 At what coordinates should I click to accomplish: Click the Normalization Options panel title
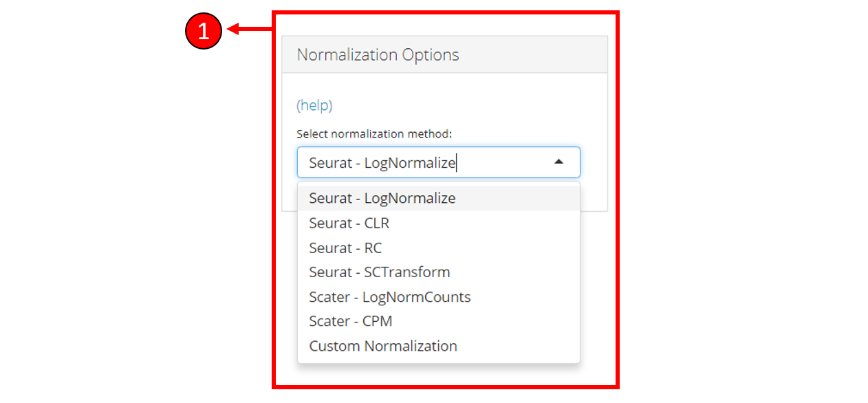point(378,55)
